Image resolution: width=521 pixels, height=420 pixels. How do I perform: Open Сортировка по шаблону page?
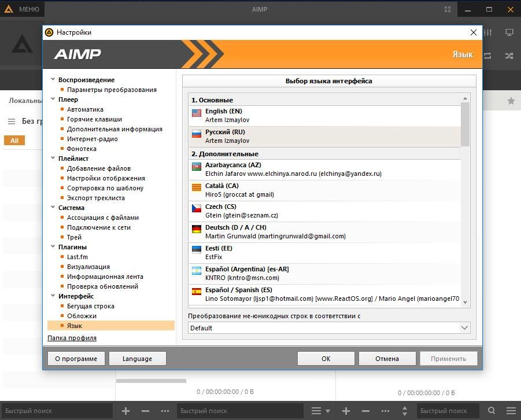[105, 188]
